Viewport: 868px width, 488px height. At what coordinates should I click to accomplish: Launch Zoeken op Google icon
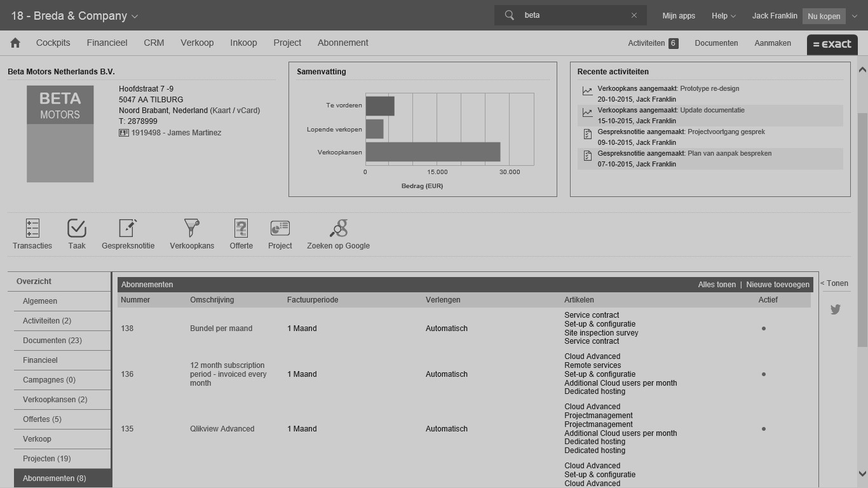coord(338,228)
